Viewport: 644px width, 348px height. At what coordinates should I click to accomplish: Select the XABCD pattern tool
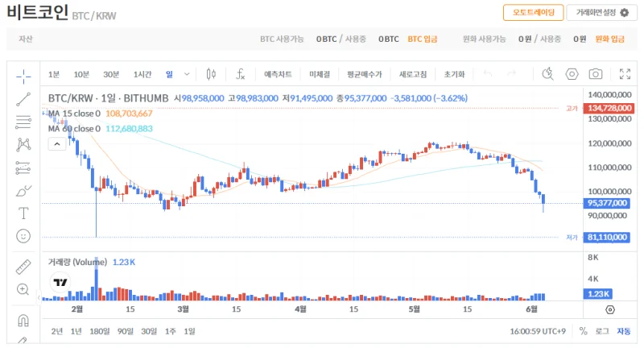click(x=23, y=144)
